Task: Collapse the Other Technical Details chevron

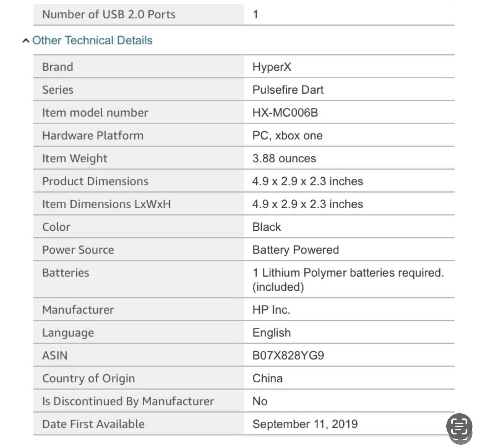Action: [x=26, y=41]
